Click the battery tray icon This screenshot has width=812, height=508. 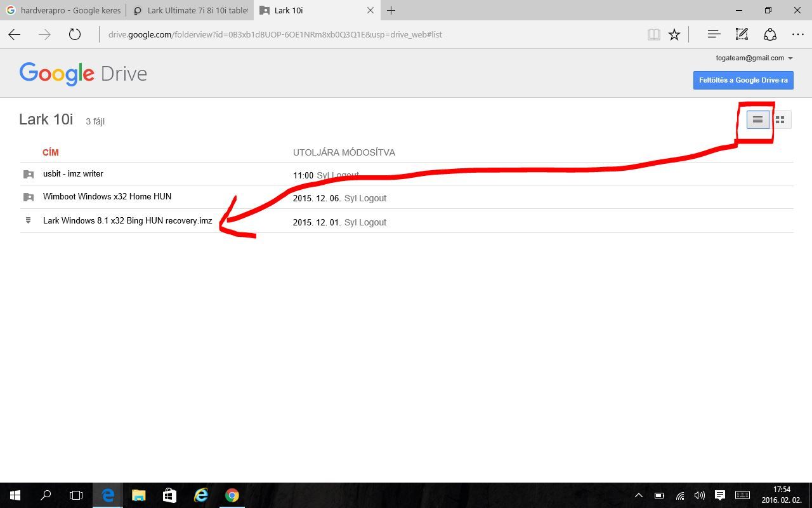coord(659,495)
